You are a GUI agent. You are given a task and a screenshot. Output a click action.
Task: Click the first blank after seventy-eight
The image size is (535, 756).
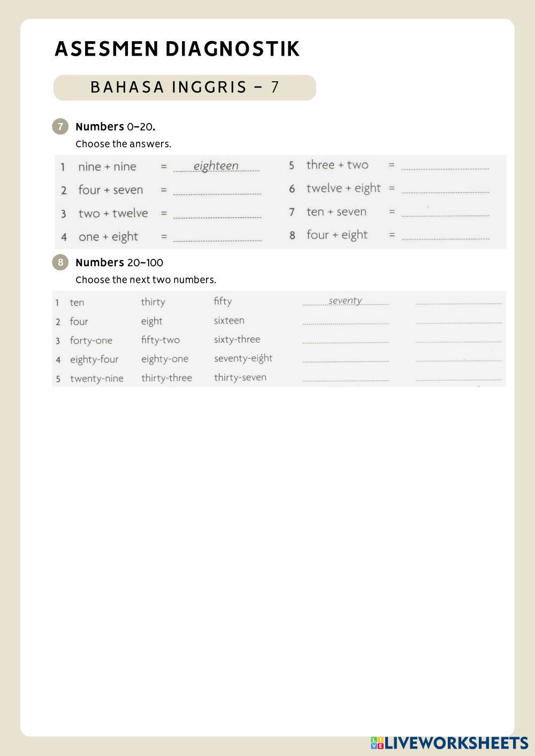pos(346,358)
